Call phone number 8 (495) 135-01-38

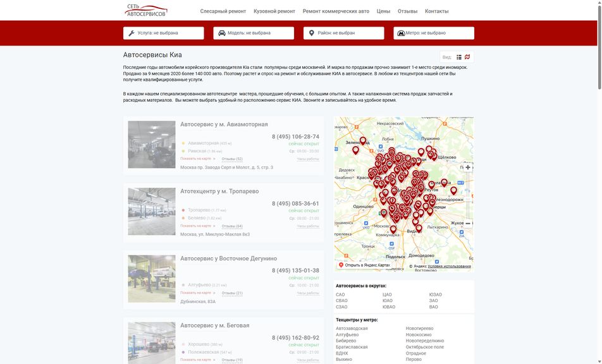(x=296, y=270)
